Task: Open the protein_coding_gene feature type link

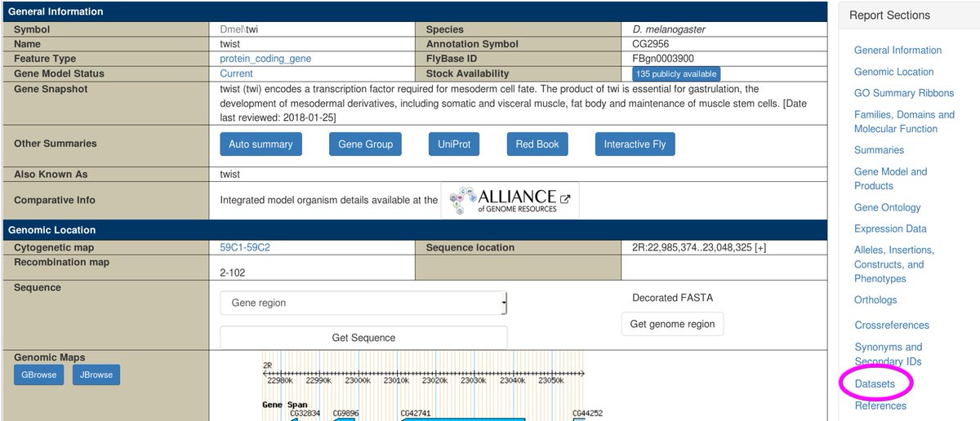Action: pyautogui.click(x=265, y=59)
